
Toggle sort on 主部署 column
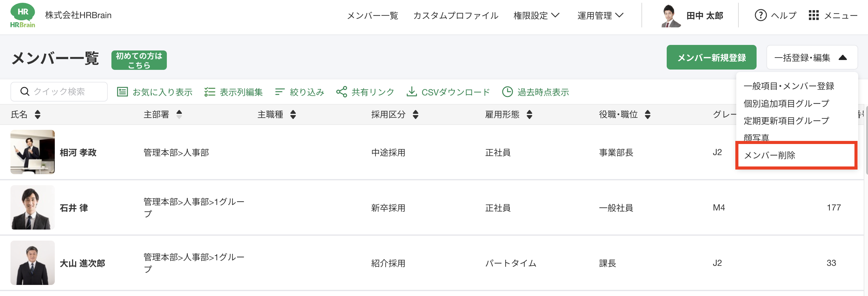coord(179,114)
